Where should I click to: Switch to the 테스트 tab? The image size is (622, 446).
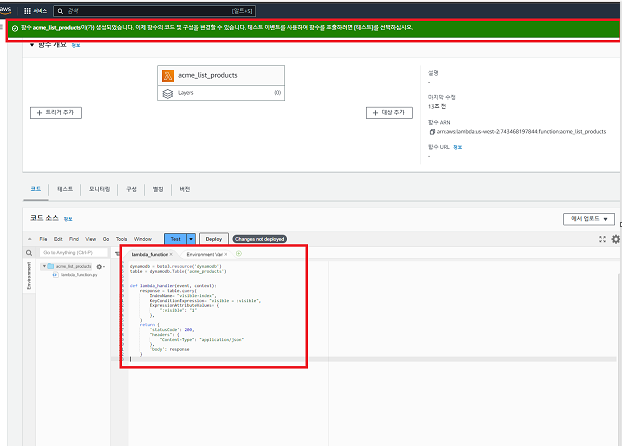pyautogui.click(x=65, y=189)
